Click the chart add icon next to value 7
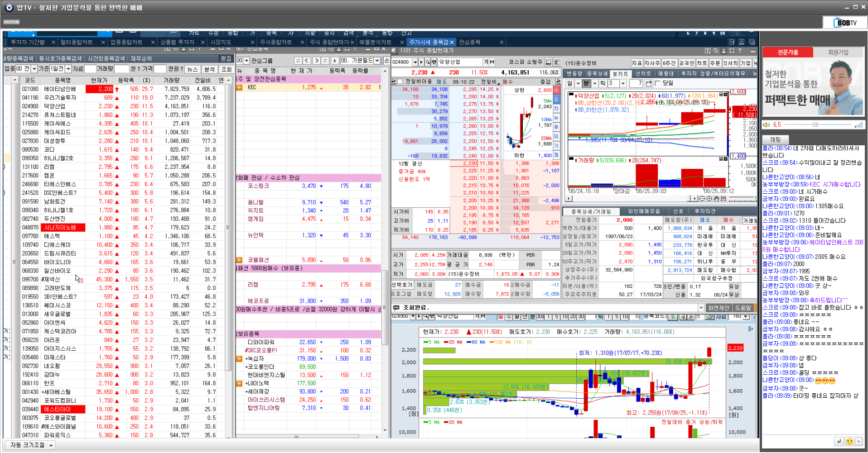This screenshot has width=868, height=453. [x=649, y=83]
